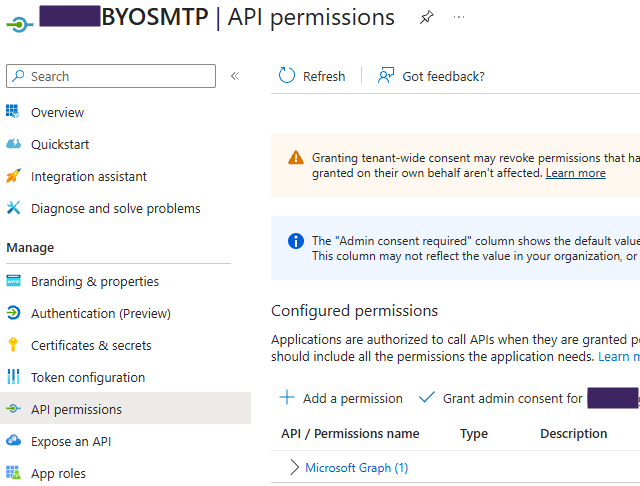Open the Microsoft Graph (1) link

tap(357, 468)
